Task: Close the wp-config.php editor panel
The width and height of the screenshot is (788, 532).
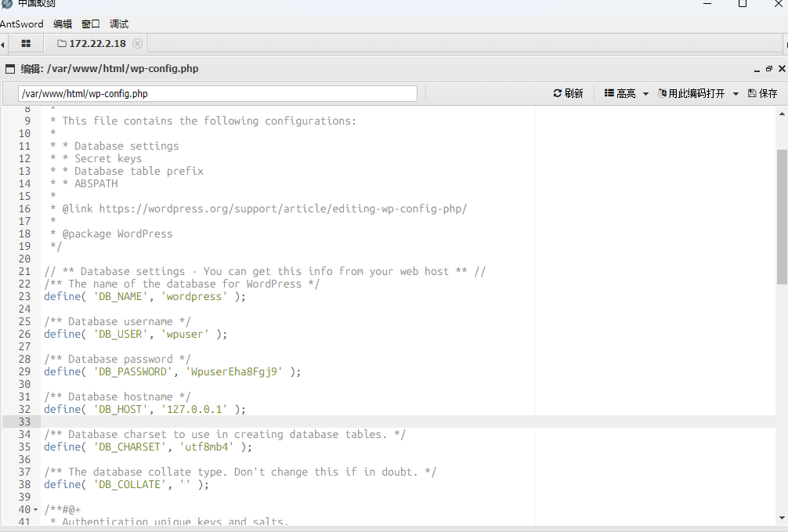Action: (x=781, y=69)
